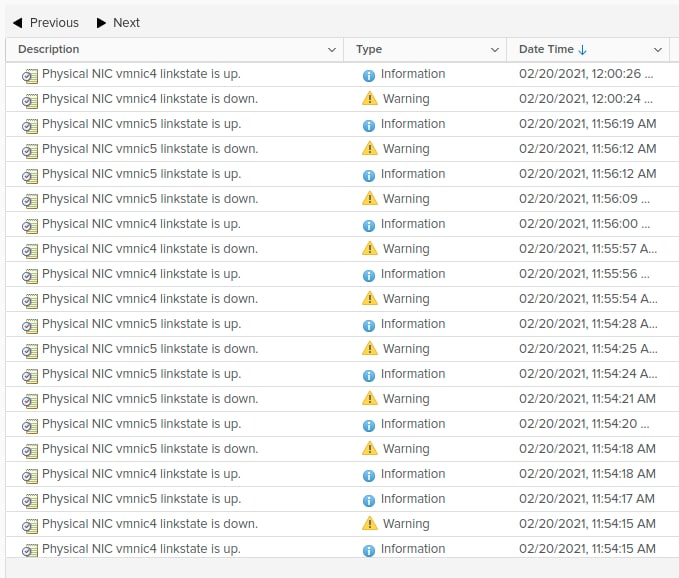This screenshot has width=679, height=578.
Task: Select the vmnic4 linkstate down description at 11:55:57
Action: coord(150,249)
